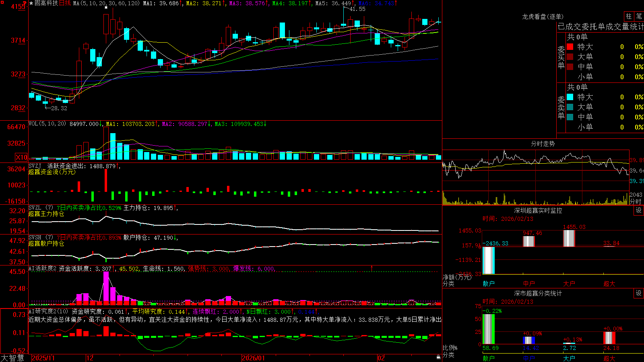644x362 pixels.
Task: Click the 28.32 low price annotation
Action: [59, 108]
